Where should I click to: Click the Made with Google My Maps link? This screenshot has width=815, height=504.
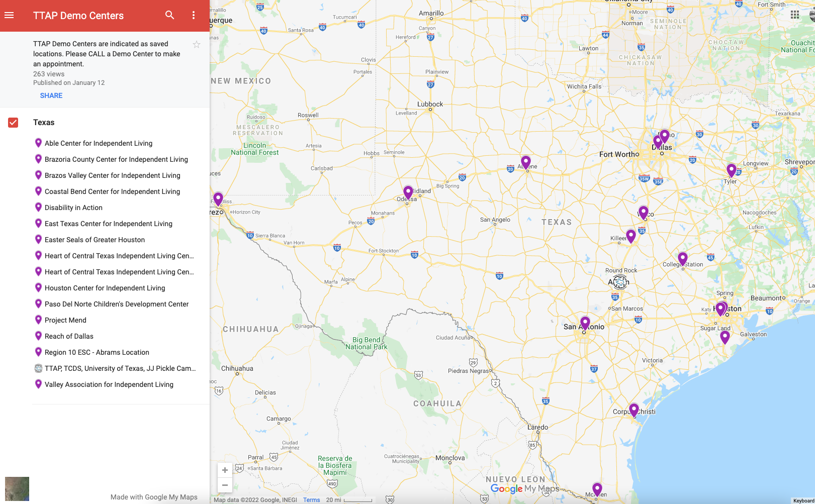click(154, 497)
